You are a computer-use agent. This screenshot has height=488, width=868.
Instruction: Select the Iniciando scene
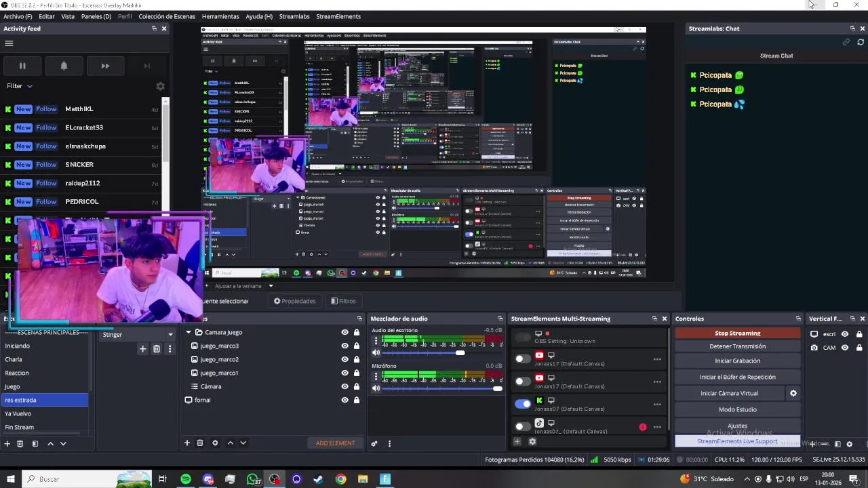pyautogui.click(x=45, y=346)
